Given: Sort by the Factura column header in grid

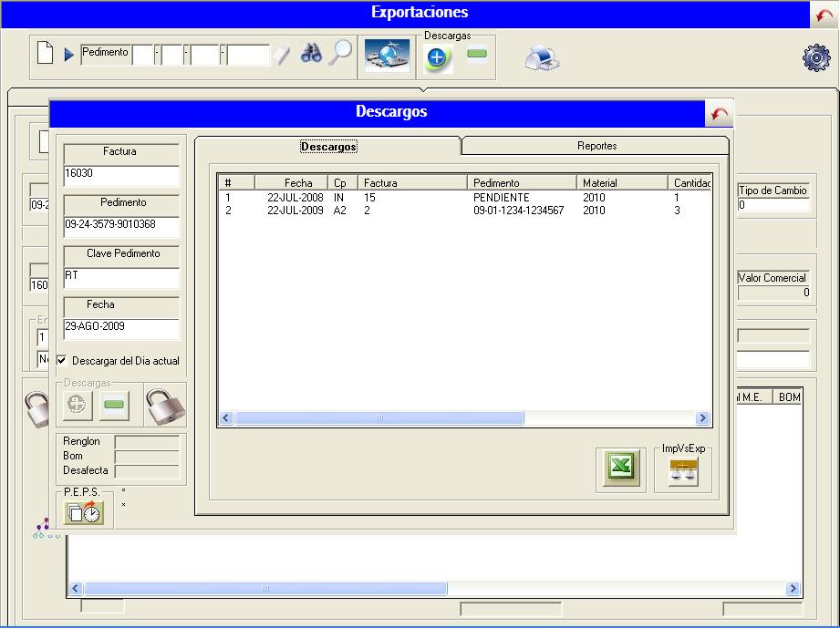Looking at the screenshot, I should click(412, 182).
